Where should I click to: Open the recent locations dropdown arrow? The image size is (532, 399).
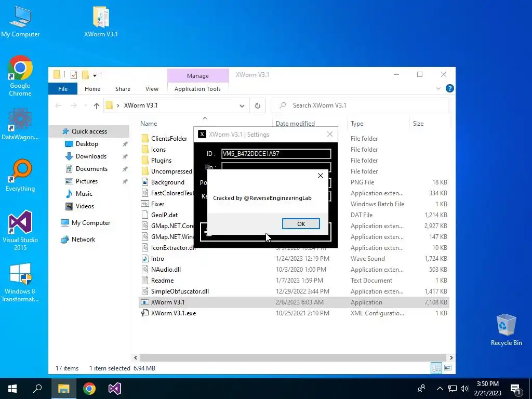pyautogui.click(x=86, y=105)
